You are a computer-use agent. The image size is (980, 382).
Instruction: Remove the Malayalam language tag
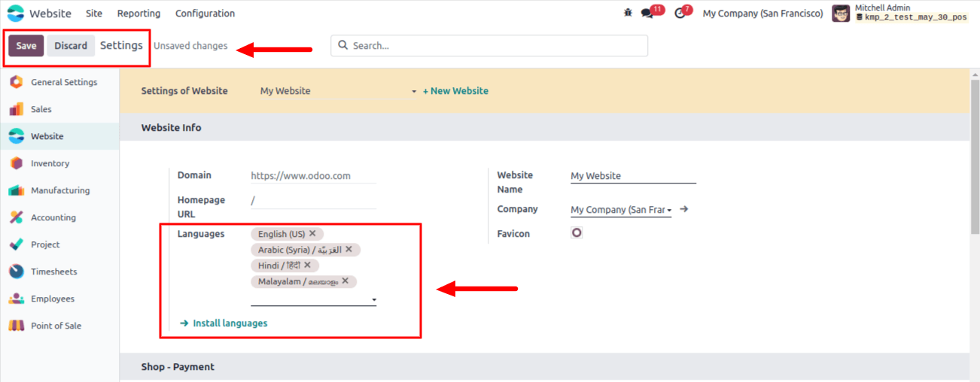tap(345, 280)
